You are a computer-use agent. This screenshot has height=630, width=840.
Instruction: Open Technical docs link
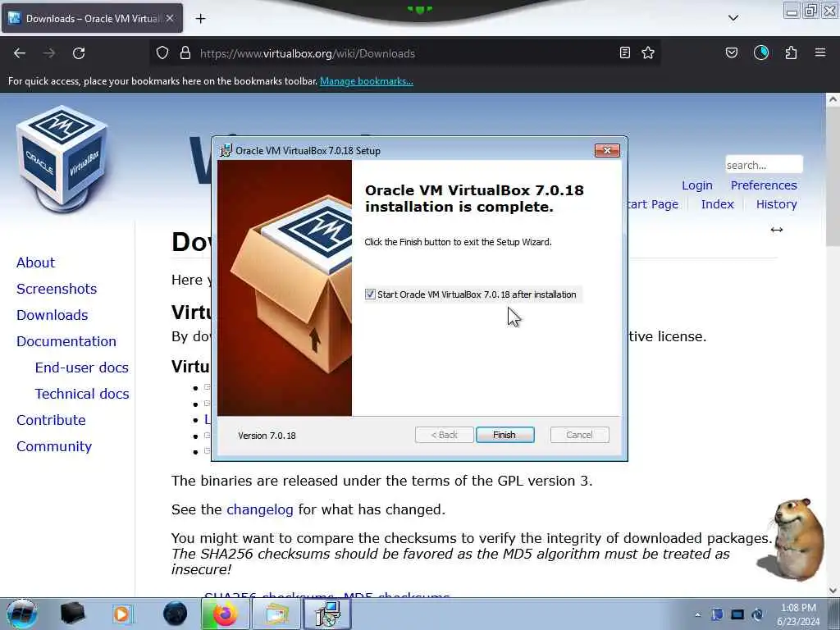pyautogui.click(x=82, y=394)
